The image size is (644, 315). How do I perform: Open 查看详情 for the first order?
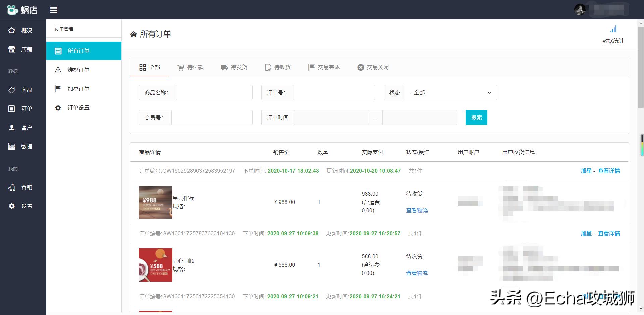pyautogui.click(x=609, y=171)
